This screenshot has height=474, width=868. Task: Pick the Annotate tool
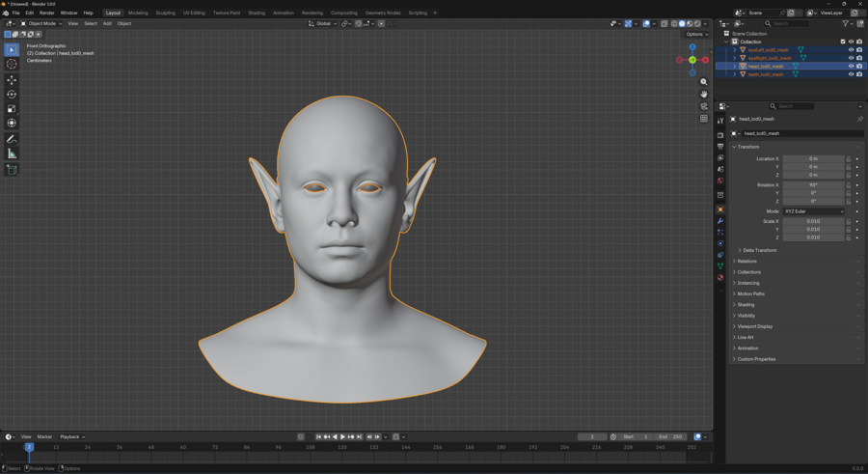(x=12, y=139)
